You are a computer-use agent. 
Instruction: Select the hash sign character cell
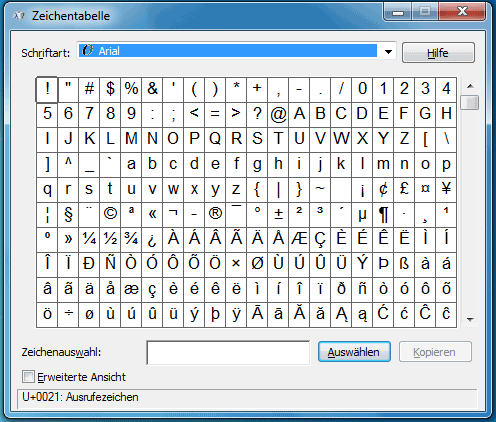point(89,90)
